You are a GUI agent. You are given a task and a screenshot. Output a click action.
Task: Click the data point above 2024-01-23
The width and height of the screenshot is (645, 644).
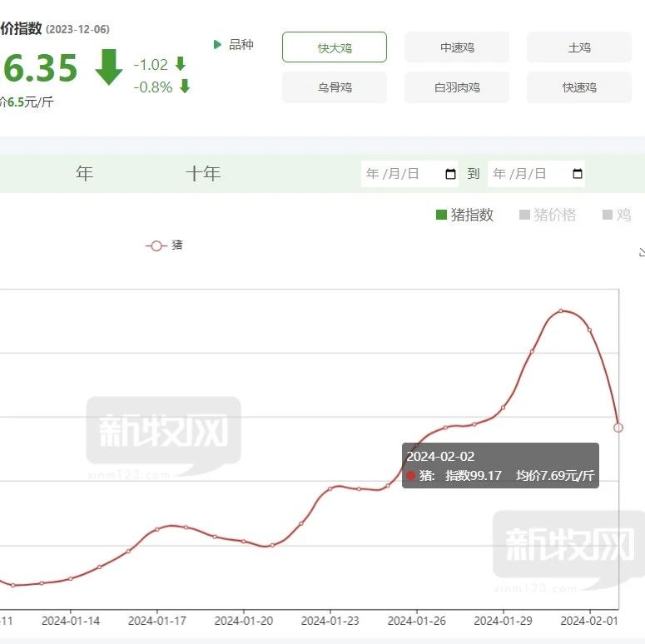coord(330,489)
